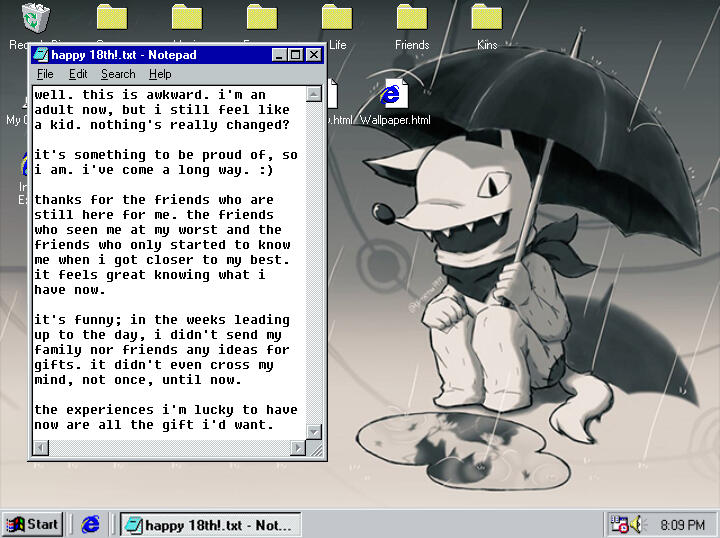The width and height of the screenshot is (720, 538).
Task: Open the Help menu in Notepad
Action: click(160, 74)
